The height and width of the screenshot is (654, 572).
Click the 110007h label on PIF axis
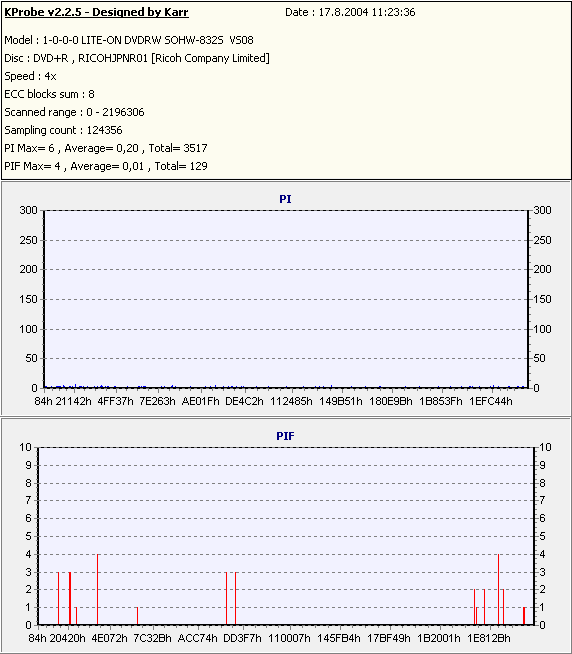289,638
